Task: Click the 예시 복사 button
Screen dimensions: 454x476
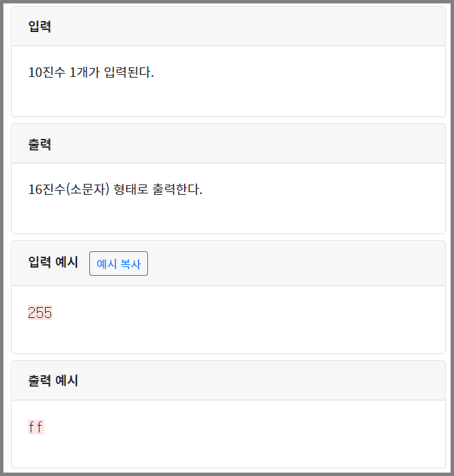Action: (119, 264)
